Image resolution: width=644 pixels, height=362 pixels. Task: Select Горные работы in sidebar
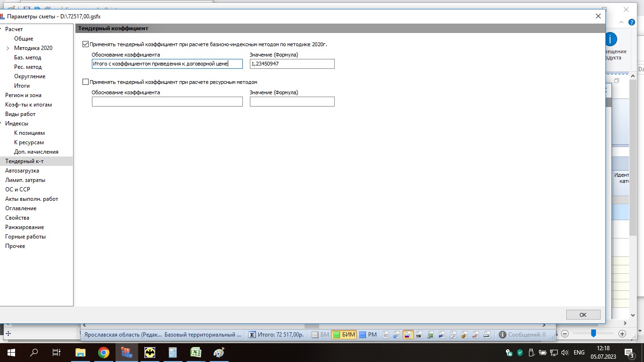(x=25, y=237)
